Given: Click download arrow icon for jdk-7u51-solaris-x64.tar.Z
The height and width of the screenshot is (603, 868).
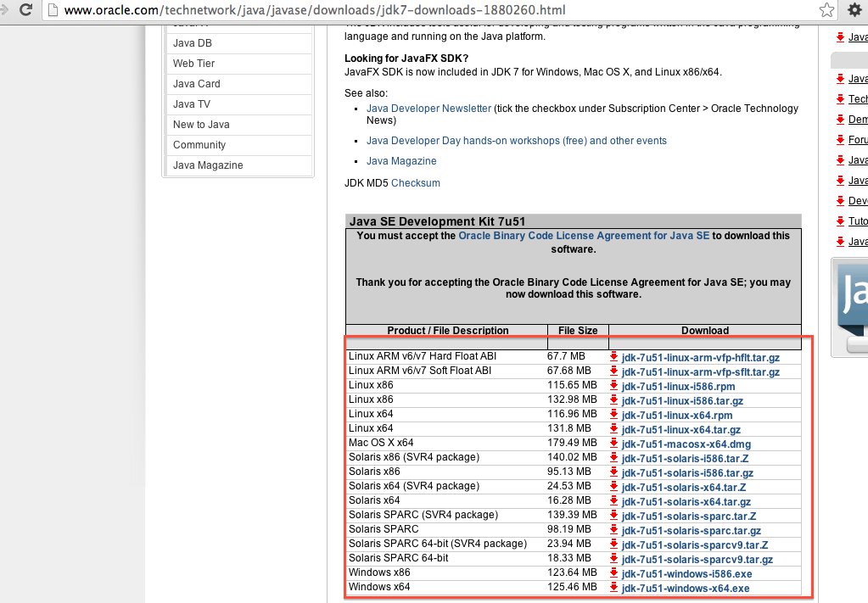Looking at the screenshot, I should (x=614, y=486).
